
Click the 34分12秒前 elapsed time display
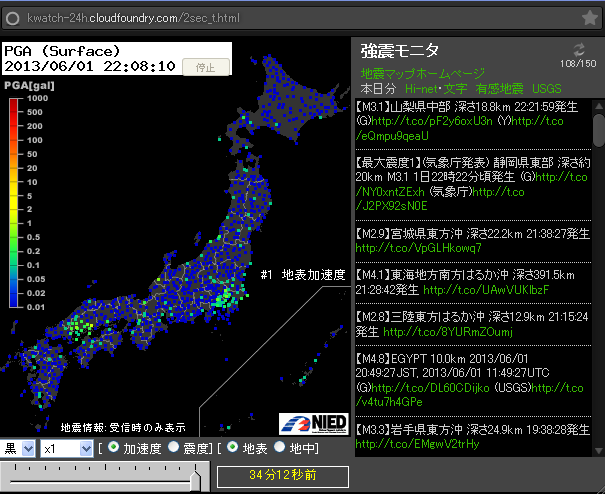283,475
